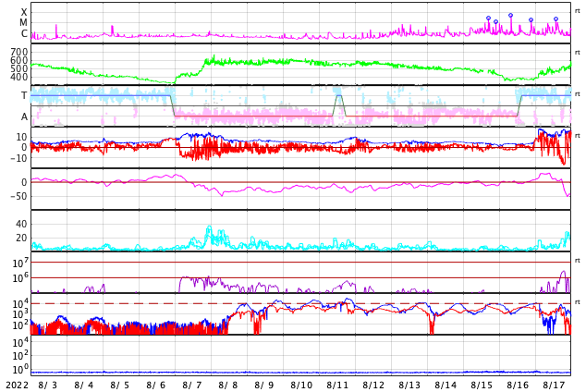Viewport: 586px width, 392px height.
Task: Select the 8/12 date label
Action: point(373,386)
